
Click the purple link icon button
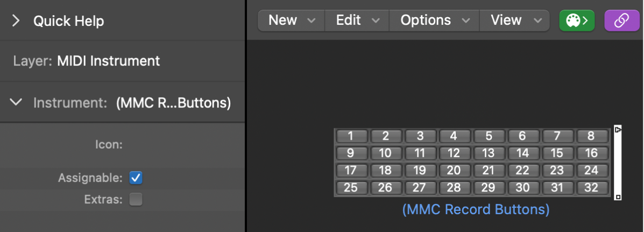click(x=622, y=20)
